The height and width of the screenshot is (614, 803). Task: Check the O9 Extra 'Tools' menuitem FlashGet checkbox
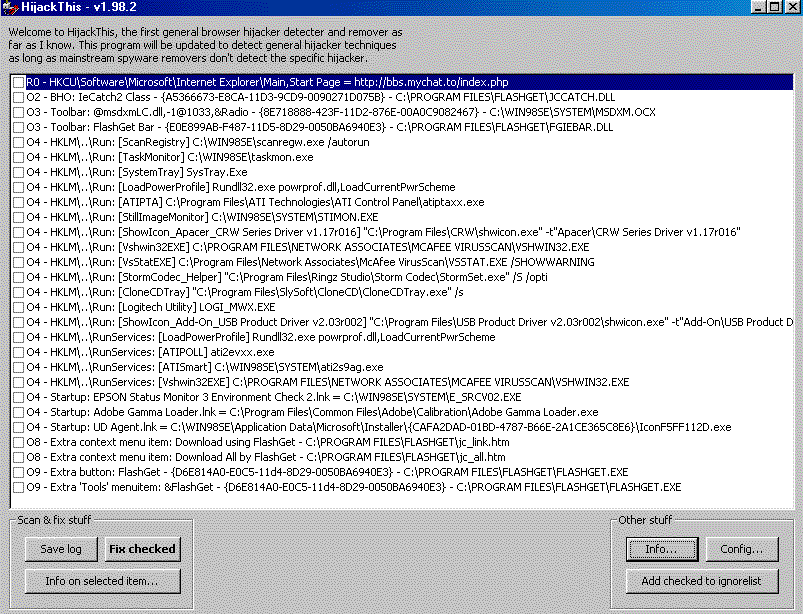click(18, 488)
